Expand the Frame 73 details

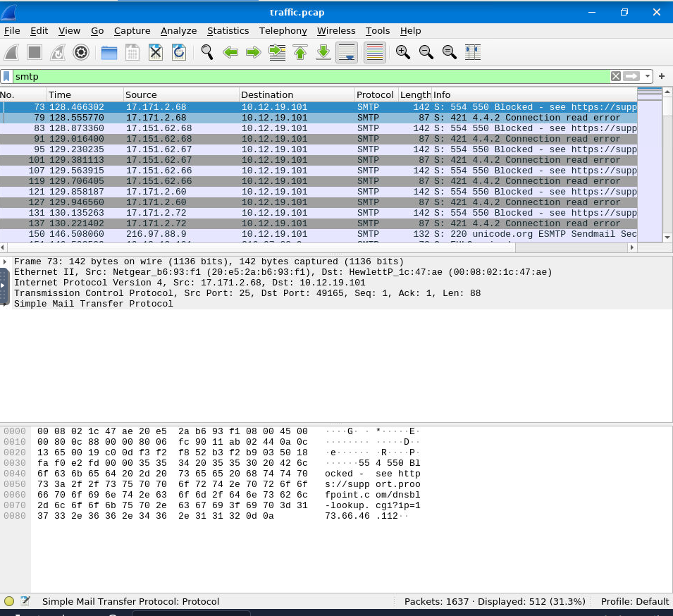pos(5,261)
